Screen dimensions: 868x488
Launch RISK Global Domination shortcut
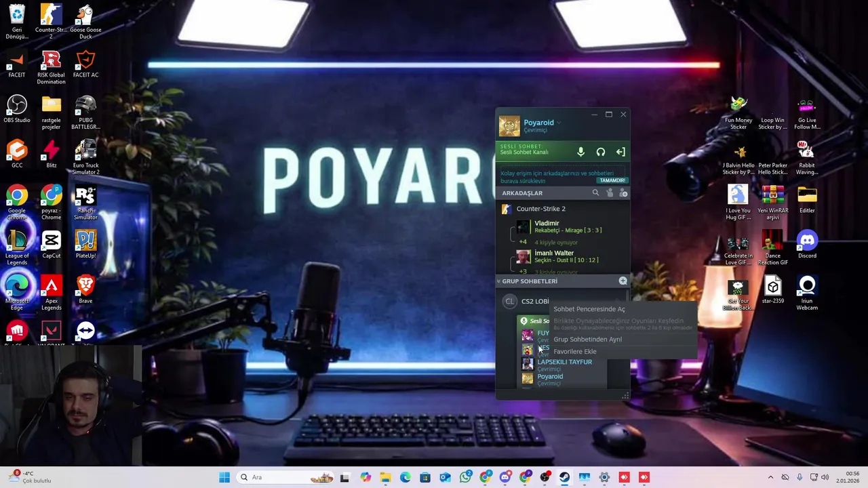(x=51, y=68)
